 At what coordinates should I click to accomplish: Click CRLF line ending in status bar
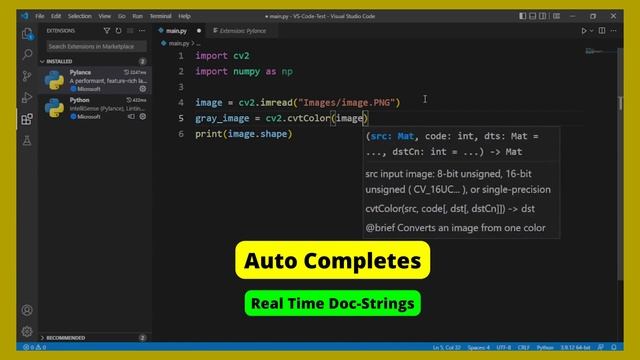coord(523,347)
